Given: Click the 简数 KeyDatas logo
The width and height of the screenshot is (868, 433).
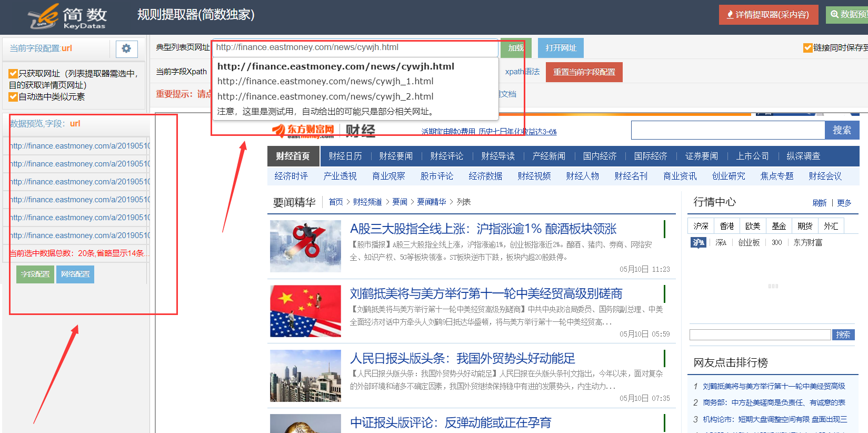Looking at the screenshot, I should coord(67,16).
